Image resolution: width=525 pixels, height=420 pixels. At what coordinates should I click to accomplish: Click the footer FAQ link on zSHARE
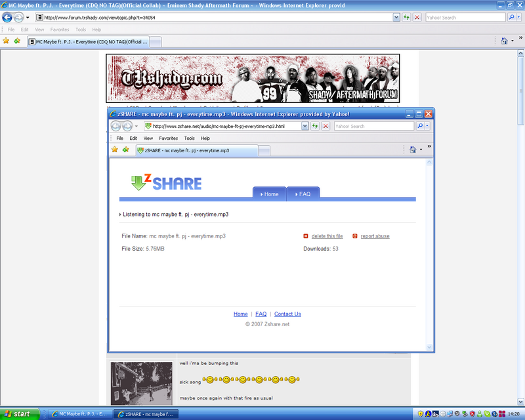[x=261, y=314]
